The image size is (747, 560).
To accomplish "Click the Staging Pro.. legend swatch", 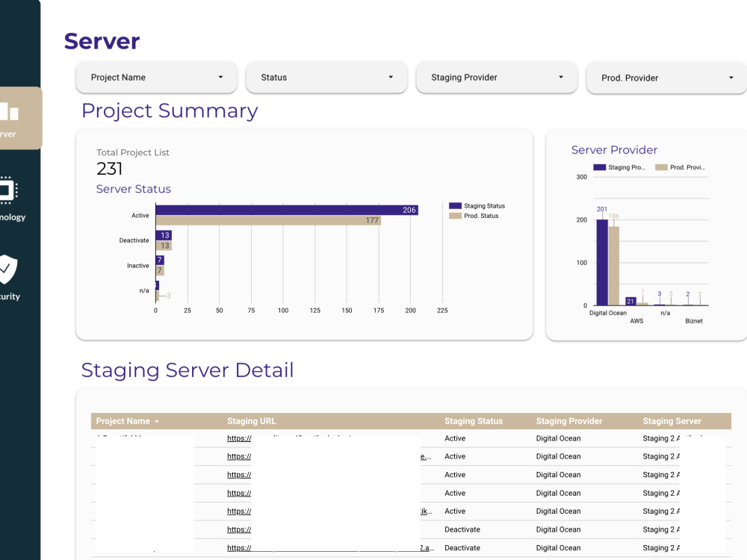I will tap(599, 167).
